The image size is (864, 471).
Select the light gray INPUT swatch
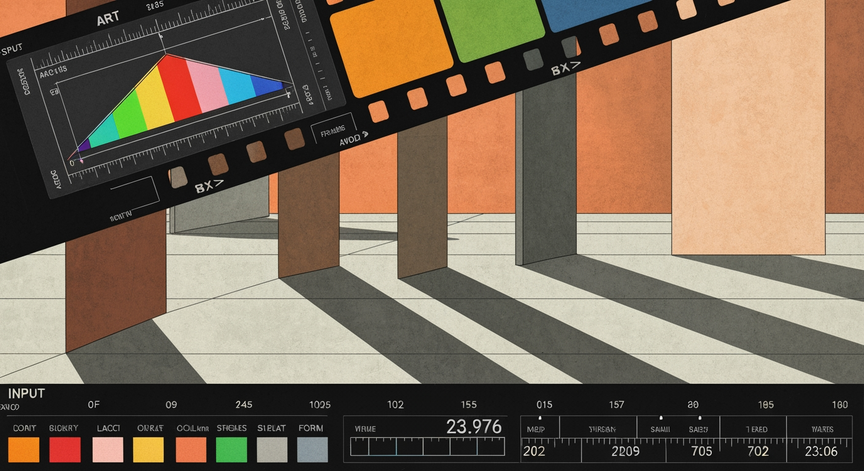(x=272, y=450)
